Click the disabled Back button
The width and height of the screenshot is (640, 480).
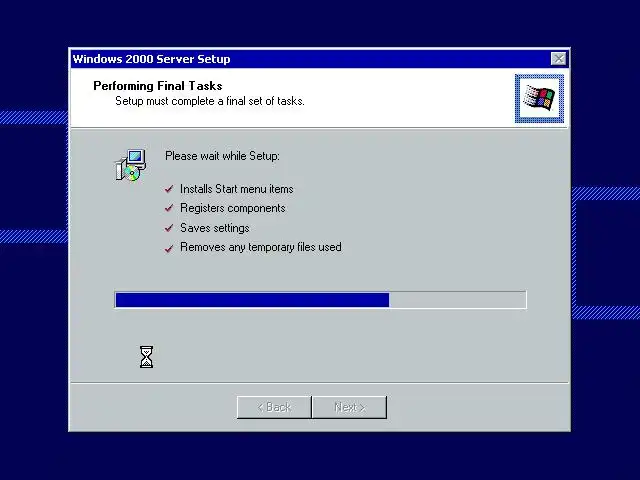pyautogui.click(x=274, y=407)
